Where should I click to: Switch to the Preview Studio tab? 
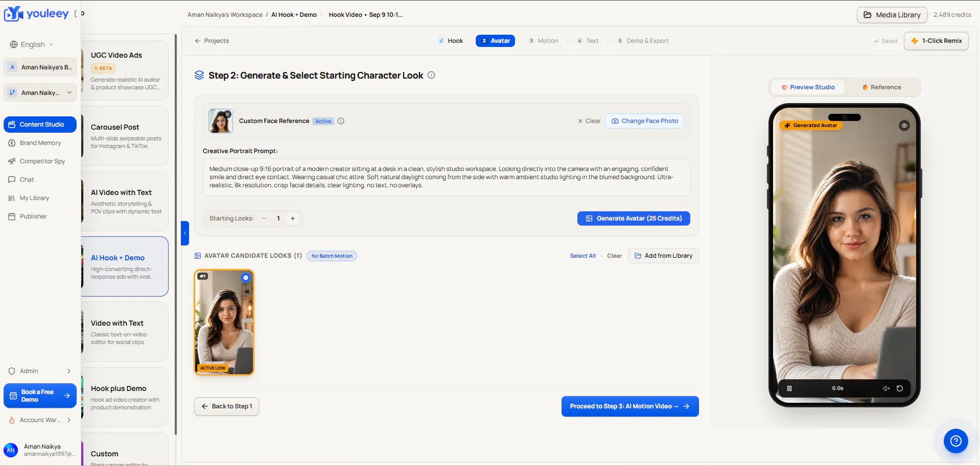808,87
